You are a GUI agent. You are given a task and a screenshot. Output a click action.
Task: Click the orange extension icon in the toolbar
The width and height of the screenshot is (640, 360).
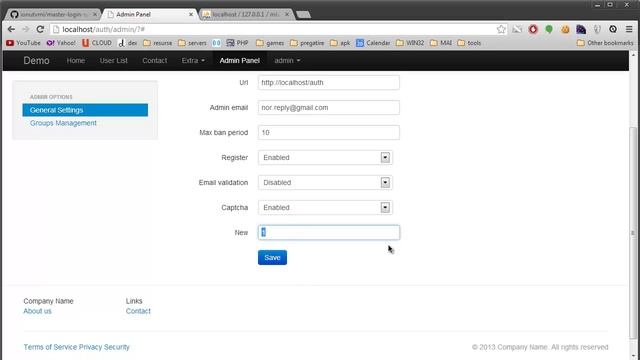click(565, 29)
